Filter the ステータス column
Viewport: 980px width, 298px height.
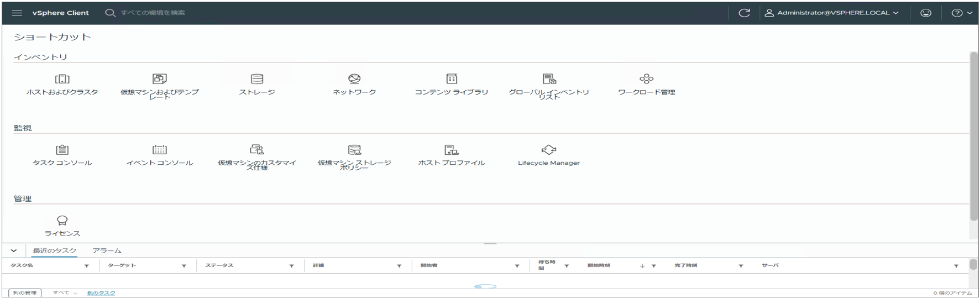[292, 266]
